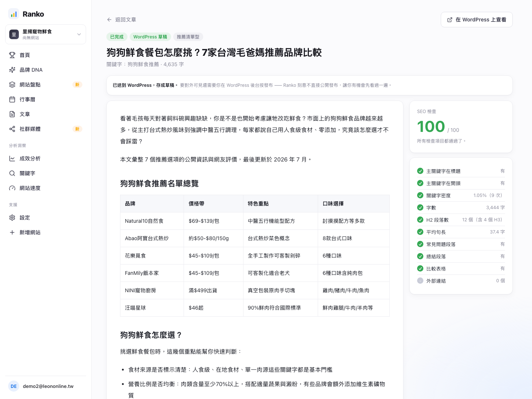
Task: Return via 返回文章 link
Action: point(122,20)
